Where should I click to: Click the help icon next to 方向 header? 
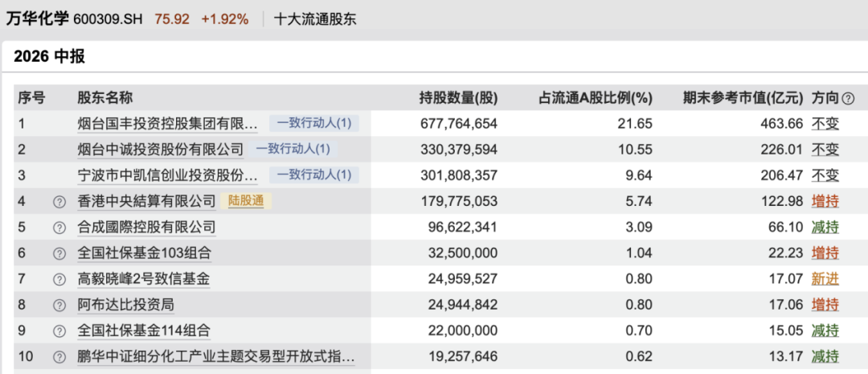848,99
